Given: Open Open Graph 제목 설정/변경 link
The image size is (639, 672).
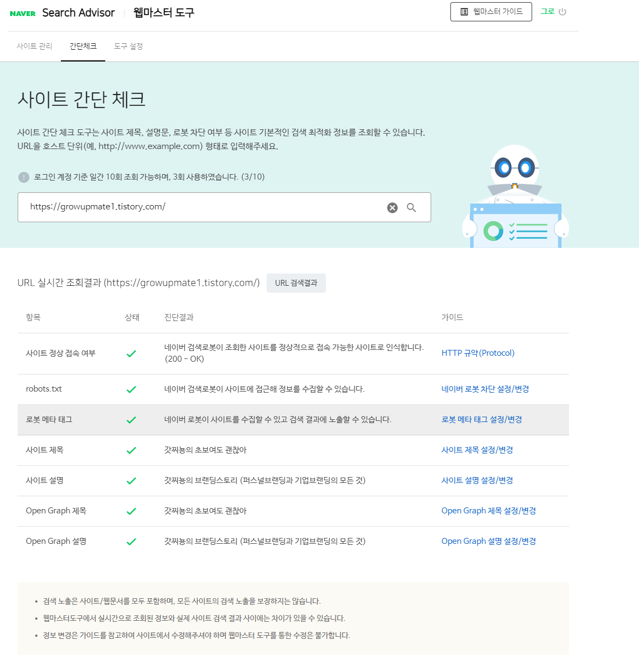Looking at the screenshot, I should 488,511.
